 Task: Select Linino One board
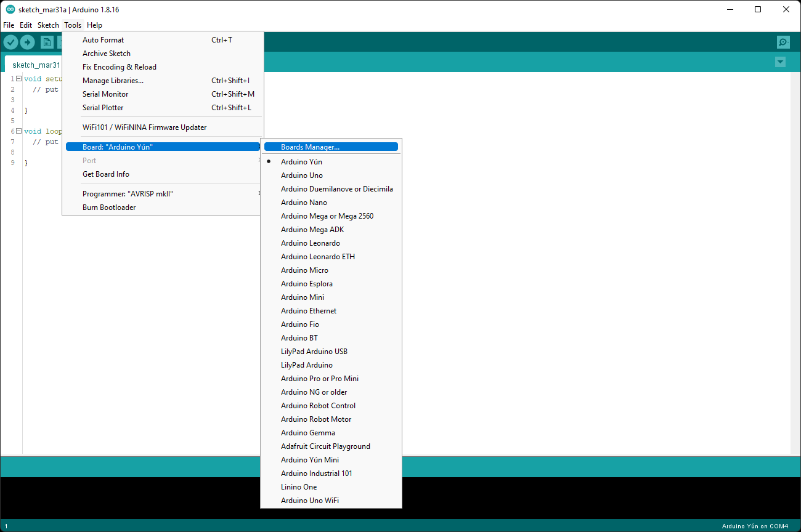coord(331,487)
